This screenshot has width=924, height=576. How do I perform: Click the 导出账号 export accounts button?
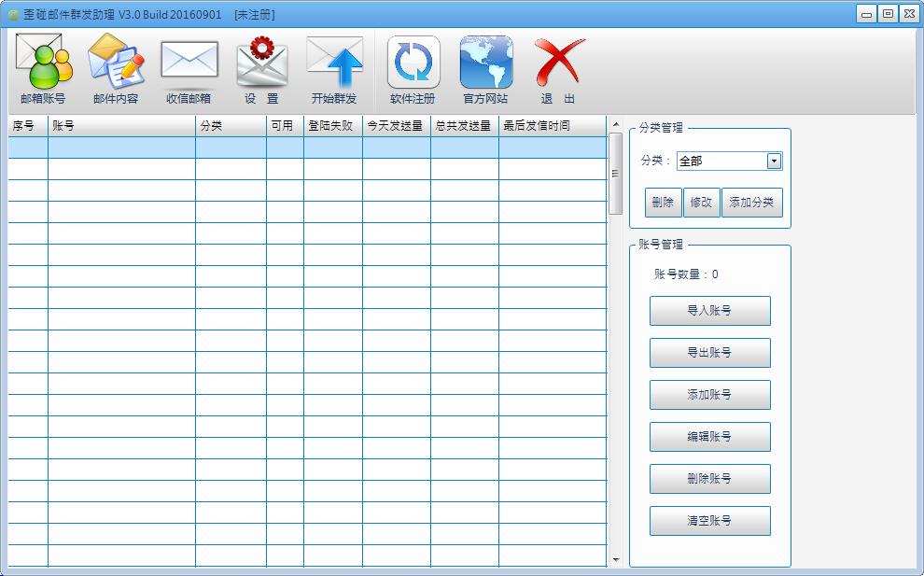click(709, 353)
